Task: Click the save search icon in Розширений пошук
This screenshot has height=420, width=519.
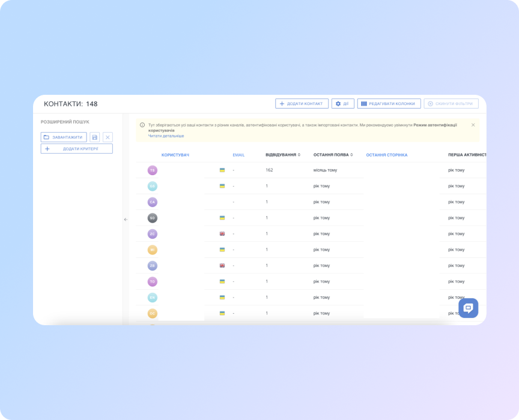Action: [x=95, y=137]
